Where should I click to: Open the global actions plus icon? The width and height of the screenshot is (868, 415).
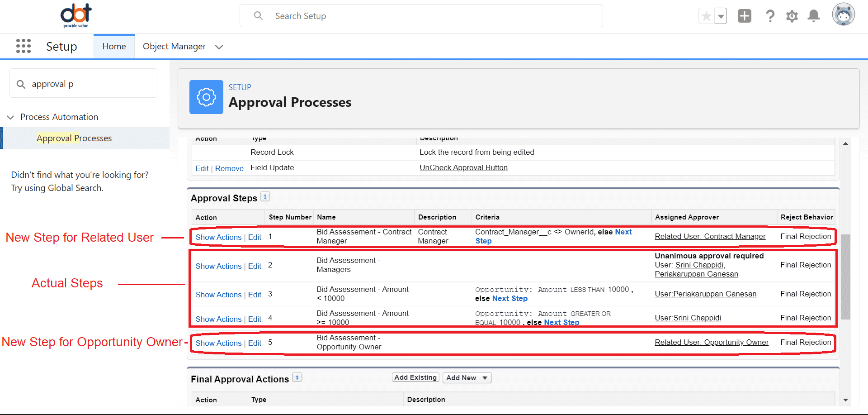coord(744,16)
